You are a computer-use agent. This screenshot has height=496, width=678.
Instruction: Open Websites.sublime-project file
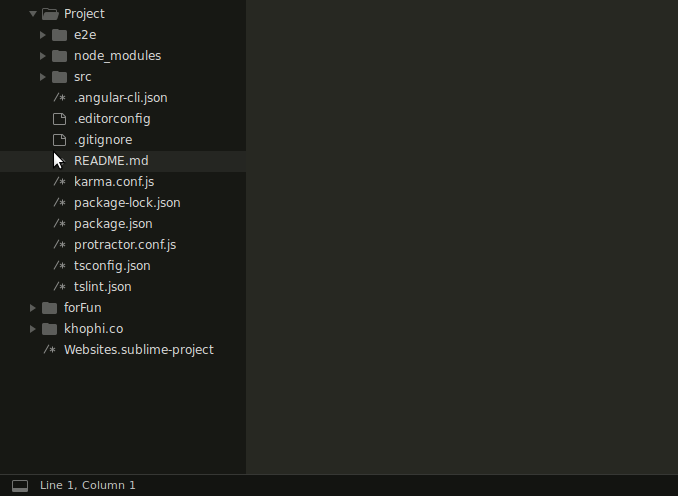click(x=138, y=350)
